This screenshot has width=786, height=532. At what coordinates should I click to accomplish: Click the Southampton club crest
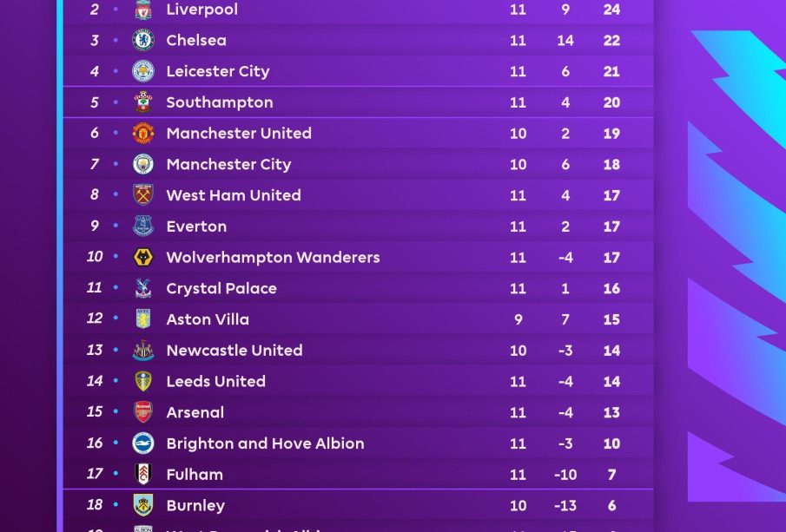(143, 102)
